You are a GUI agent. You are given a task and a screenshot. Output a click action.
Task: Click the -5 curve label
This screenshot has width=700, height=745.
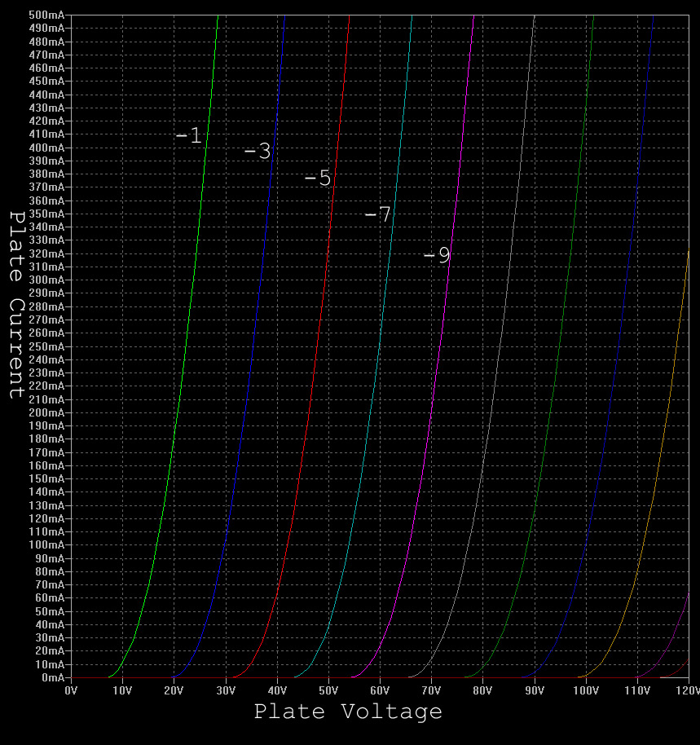pyautogui.click(x=318, y=178)
